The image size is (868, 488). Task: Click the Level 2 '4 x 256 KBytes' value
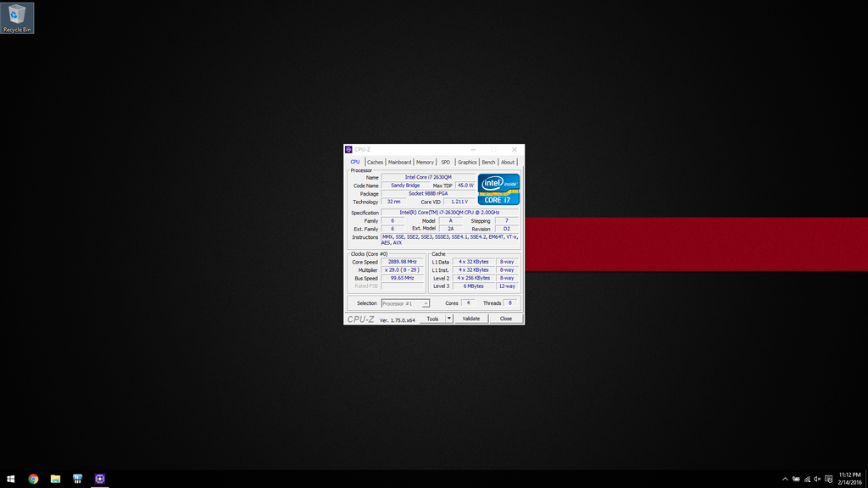(x=473, y=278)
